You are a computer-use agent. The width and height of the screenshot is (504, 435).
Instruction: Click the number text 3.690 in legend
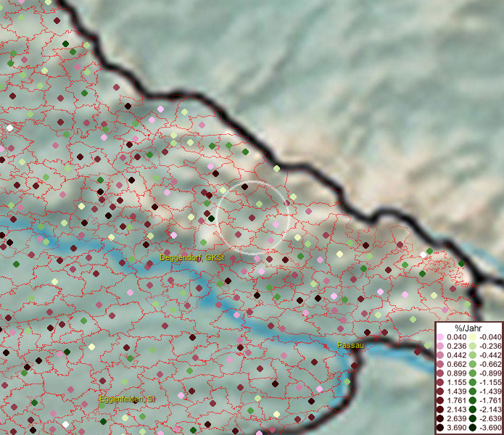pos(456,428)
